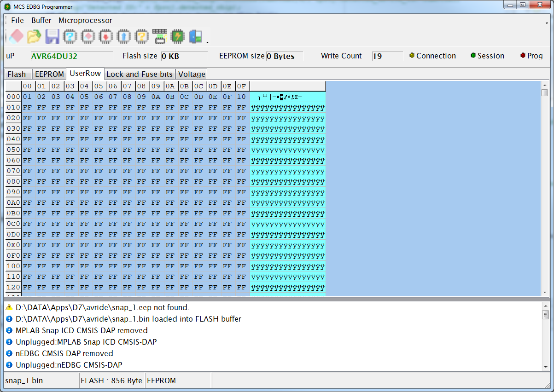Screen dimensions: 554x392
Task: Click column header 0F
Action: click(242, 86)
